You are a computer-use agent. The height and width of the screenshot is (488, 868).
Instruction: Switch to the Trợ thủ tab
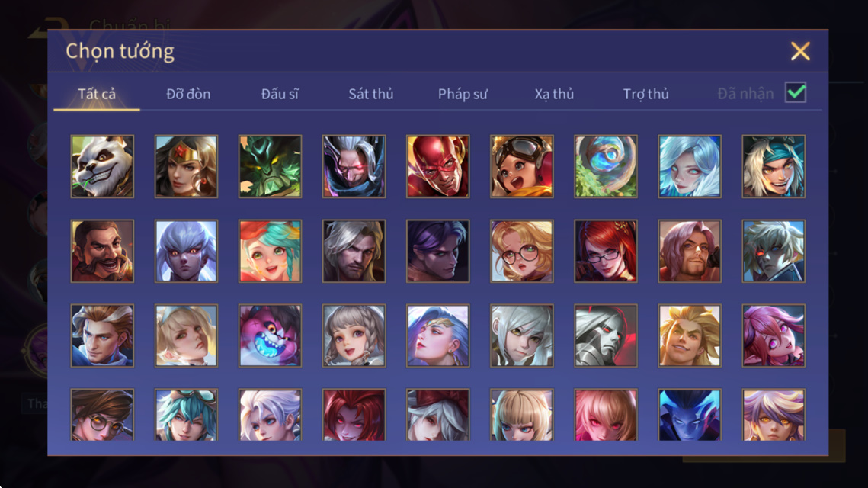[646, 94]
